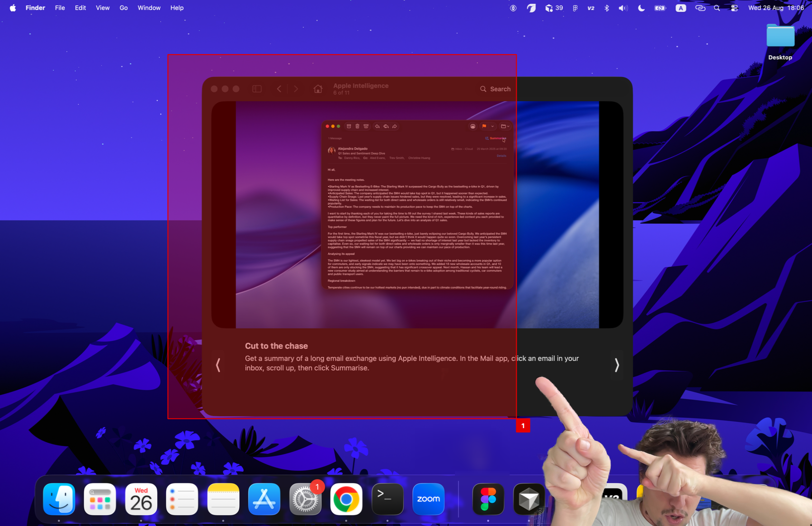Image resolution: width=812 pixels, height=526 pixels.
Task: Open the Finder menu
Action: point(35,8)
